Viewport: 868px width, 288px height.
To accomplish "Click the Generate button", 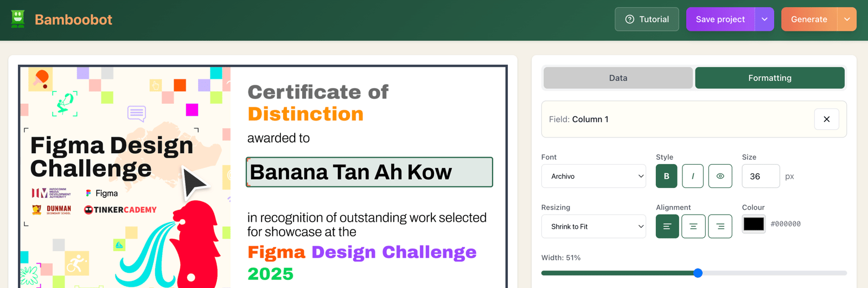I will coord(809,19).
